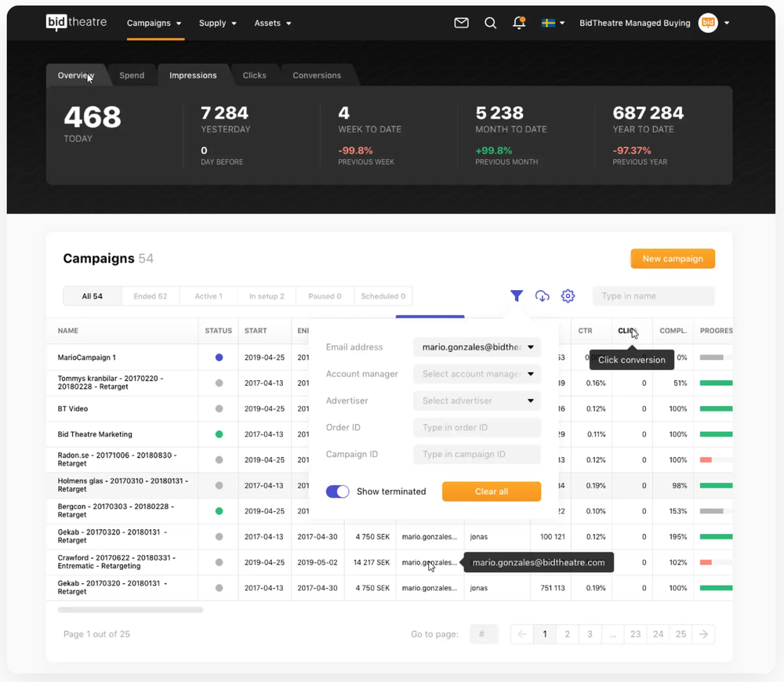Sort by the NAME column header
The width and height of the screenshot is (784, 682).
pyautogui.click(x=68, y=331)
